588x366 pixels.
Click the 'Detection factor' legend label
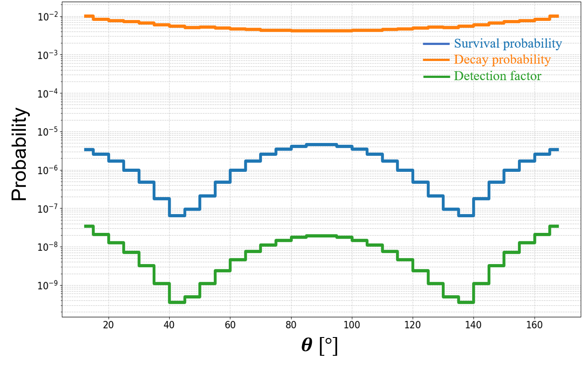(498, 76)
